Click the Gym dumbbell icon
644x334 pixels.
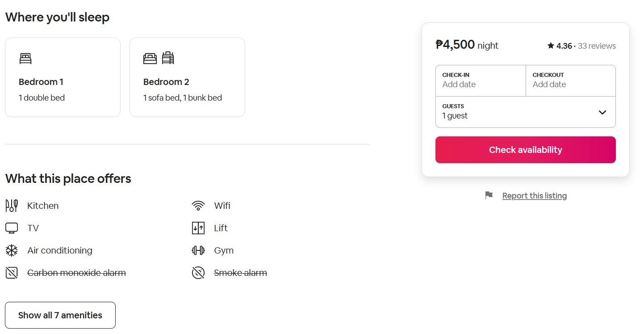[x=198, y=250]
